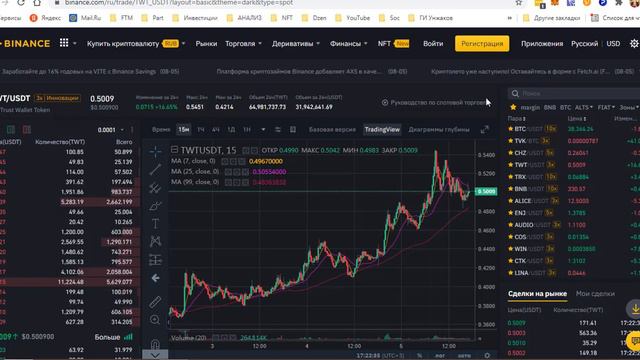Switch to 'Базовая версия' chart
Viewport: 640px width, 360px height.
(x=332, y=130)
